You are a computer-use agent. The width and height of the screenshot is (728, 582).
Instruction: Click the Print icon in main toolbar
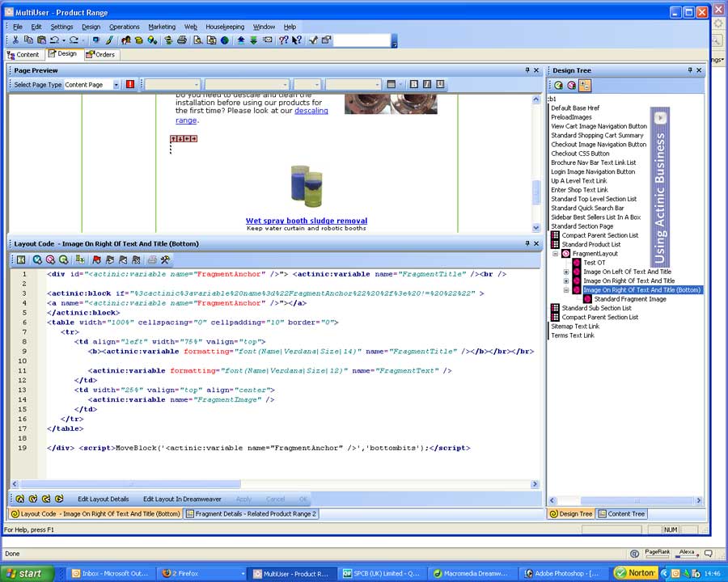coord(182,40)
